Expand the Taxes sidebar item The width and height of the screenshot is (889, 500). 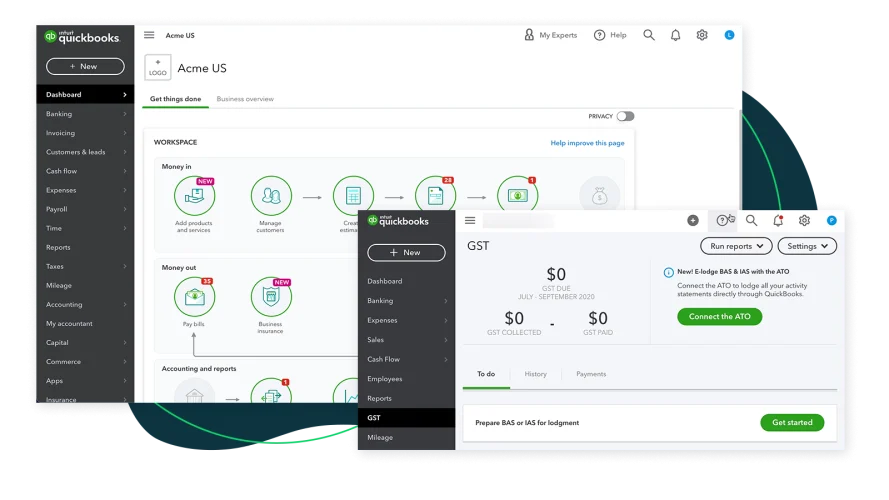(x=85, y=266)
